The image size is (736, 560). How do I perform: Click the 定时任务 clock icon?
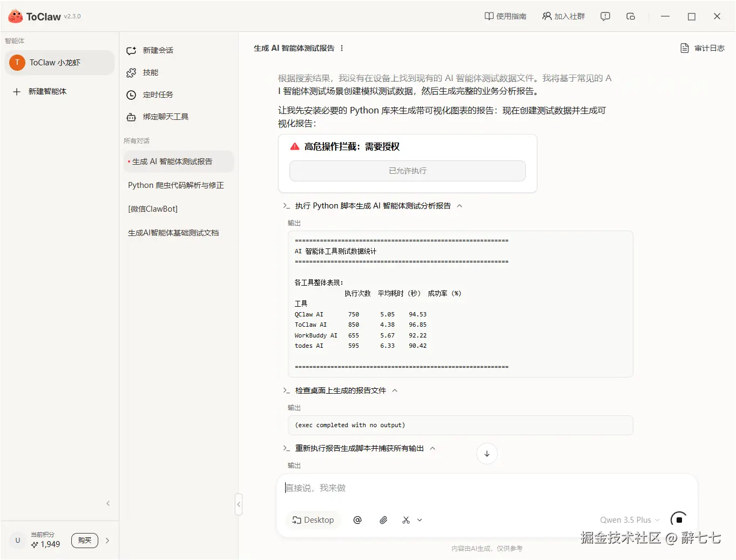[131, 95]
